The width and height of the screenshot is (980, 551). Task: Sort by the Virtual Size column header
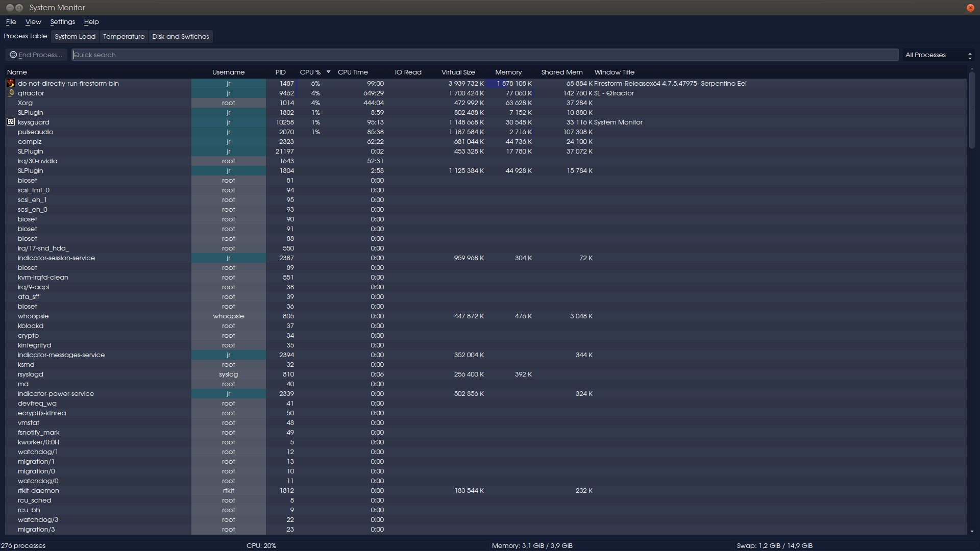coord(458,72)
